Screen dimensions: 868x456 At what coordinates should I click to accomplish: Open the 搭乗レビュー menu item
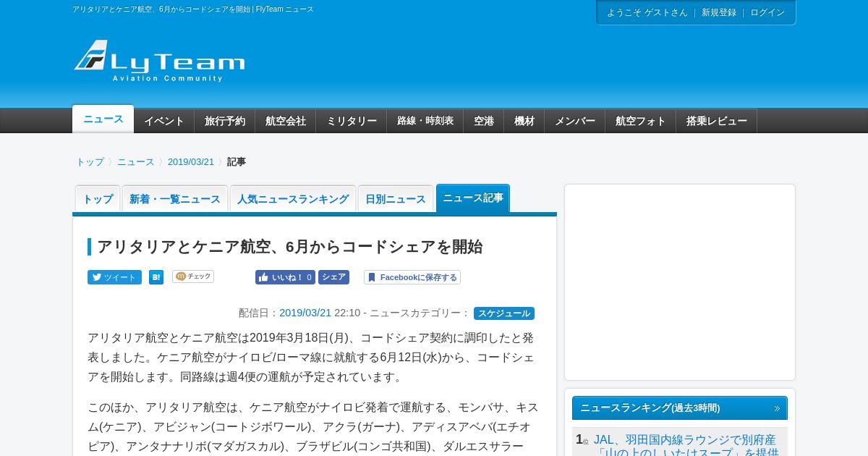pyautogui.click(x=717, y=121)
